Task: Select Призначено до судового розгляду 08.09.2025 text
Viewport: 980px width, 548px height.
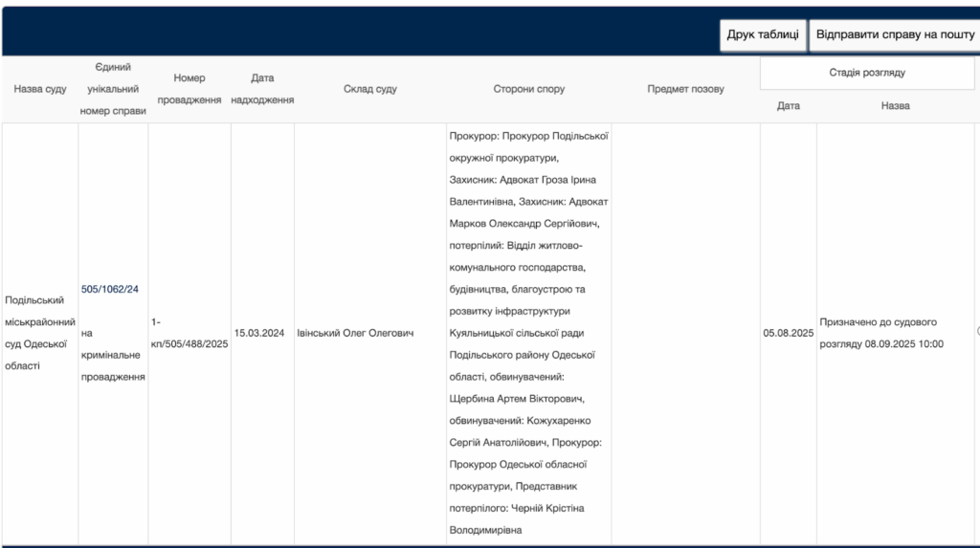Action: [x=881, y=333]
